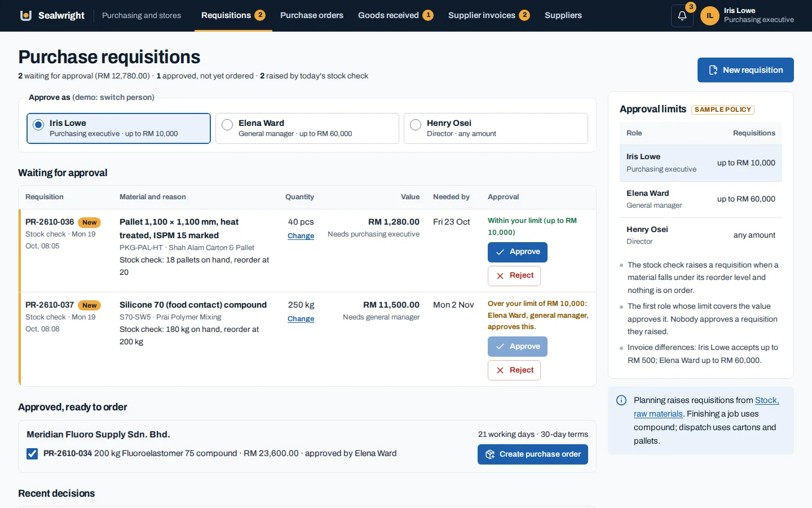Click the Purchasing and stores label
This screenshot has height=508, width=812.
coord(142,15)
